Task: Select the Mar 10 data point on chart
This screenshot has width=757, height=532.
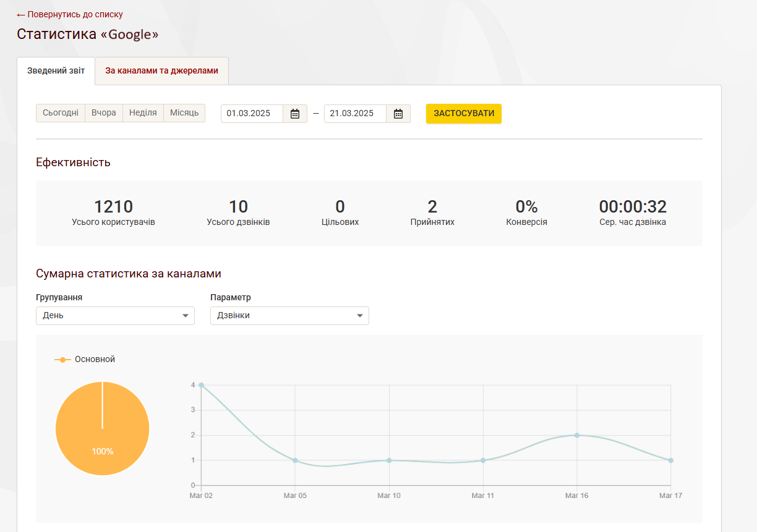Action: 389,460
